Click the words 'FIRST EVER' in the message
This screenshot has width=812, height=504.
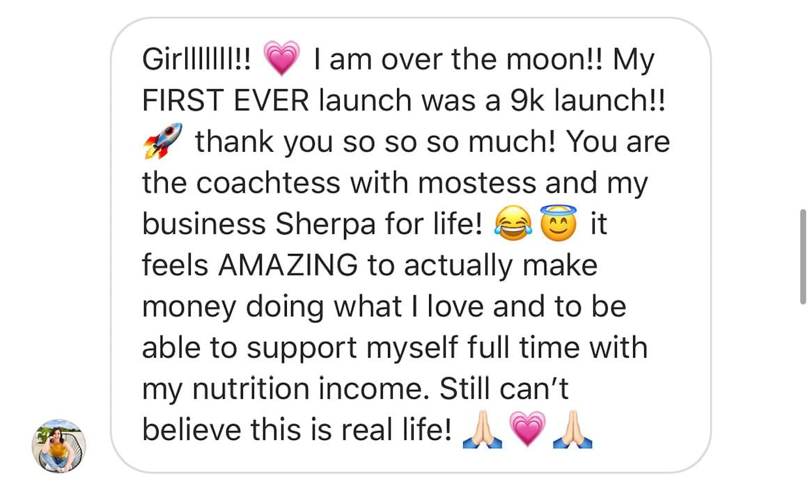tap(225, 100)
